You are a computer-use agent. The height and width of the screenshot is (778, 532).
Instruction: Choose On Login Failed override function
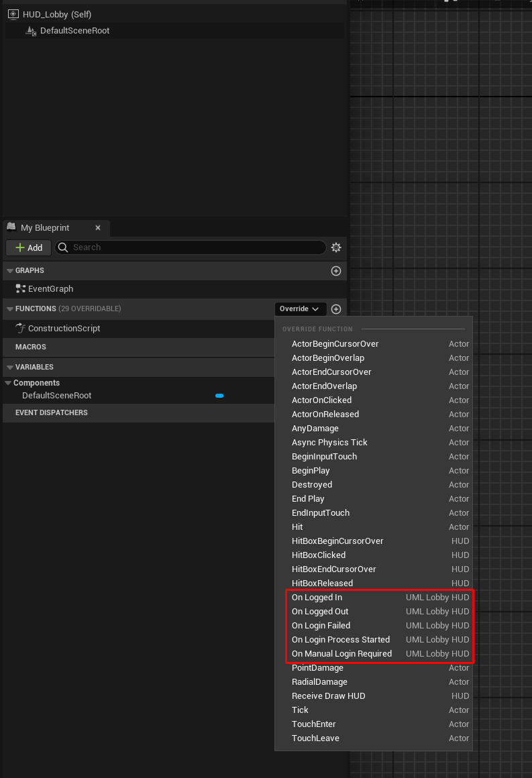pos(321,626)
